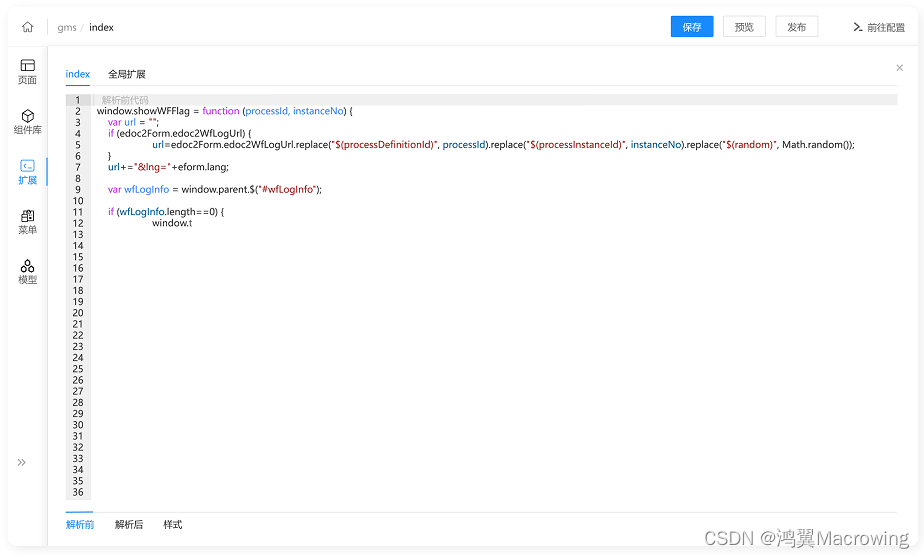Image resolution: width=924 pixels, height=558 pixels.
Task: Open 前往配置 go to configuration
Action: 879,27
